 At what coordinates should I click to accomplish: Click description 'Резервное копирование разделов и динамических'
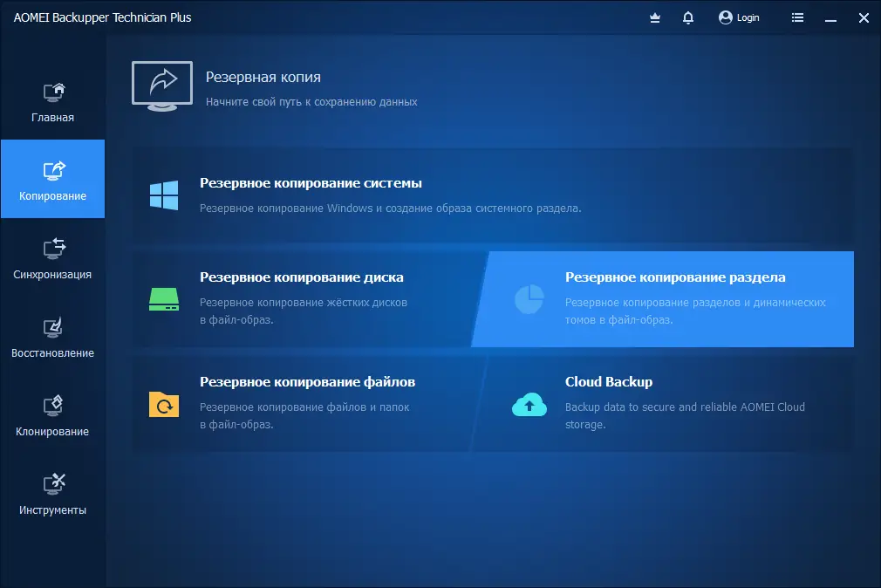coord(695,303)
